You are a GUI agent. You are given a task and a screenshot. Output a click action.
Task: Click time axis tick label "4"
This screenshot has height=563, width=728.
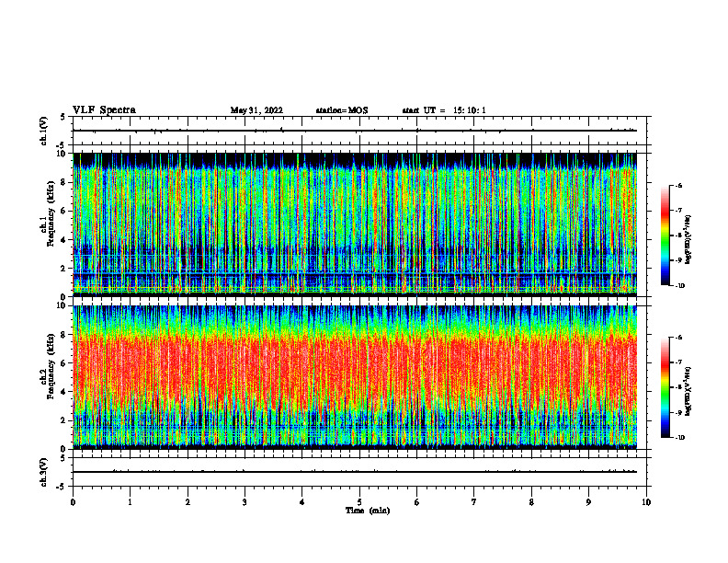tap(302, 502)
